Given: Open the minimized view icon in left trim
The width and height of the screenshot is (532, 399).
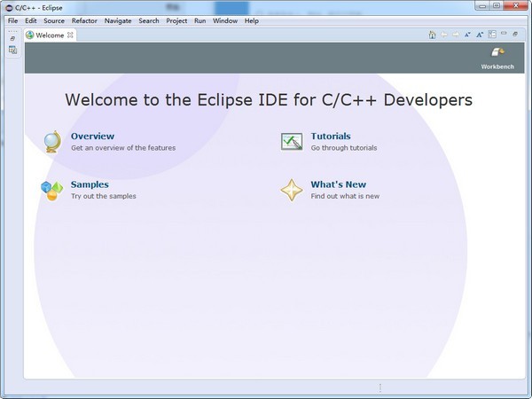Looking at the screenshot, I should (x=12, y=51).
